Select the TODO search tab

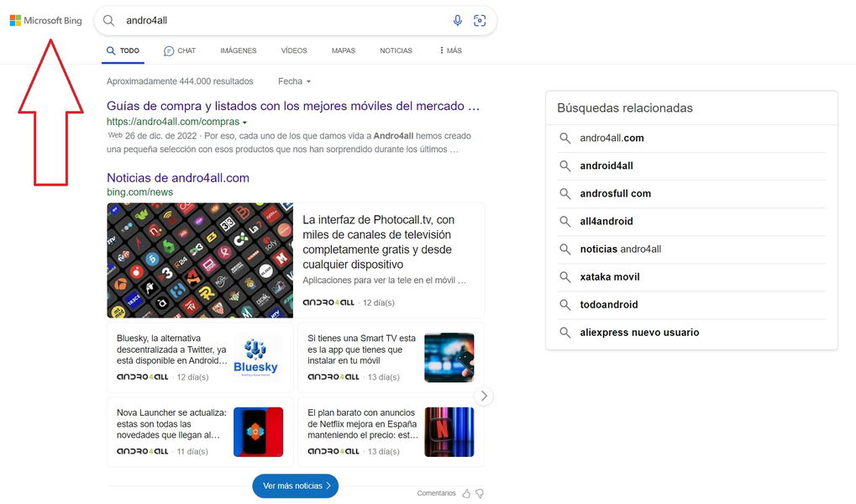coord(123,50)
